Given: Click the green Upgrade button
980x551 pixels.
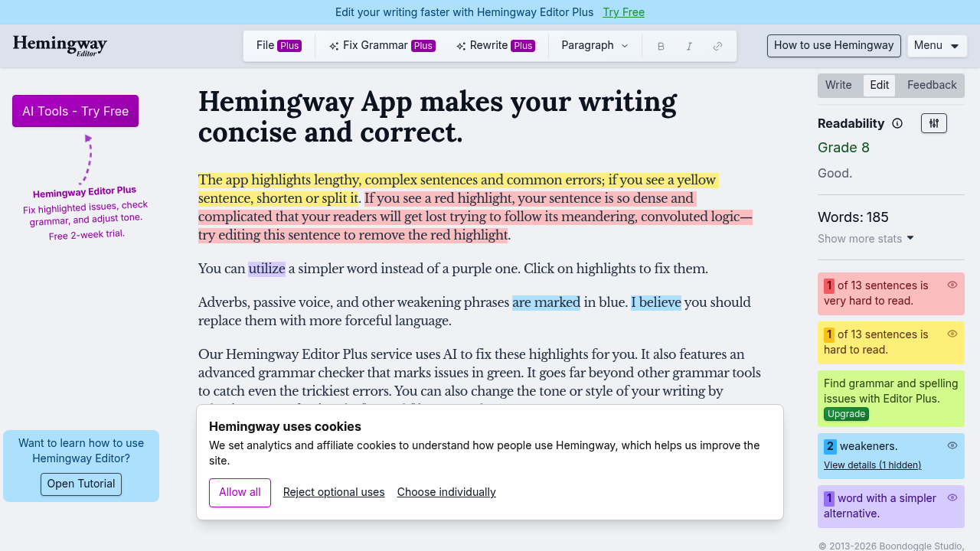Looking at the screenshot, I should click(846, 414).
